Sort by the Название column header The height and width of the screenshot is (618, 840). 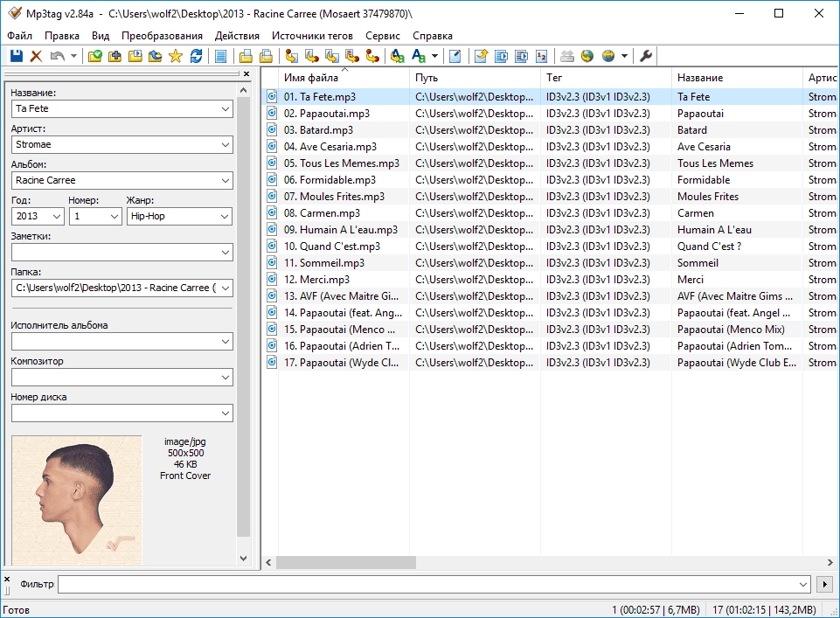tap(737, 78)
